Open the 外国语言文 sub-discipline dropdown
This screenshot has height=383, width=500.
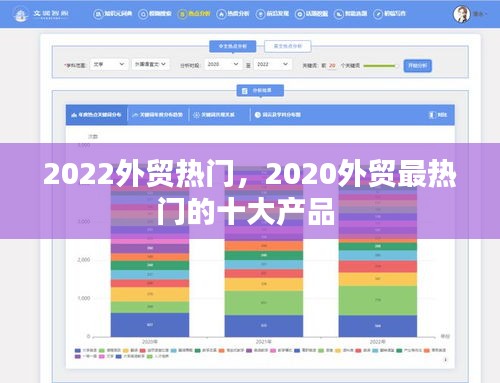click(x=150, y=64)
